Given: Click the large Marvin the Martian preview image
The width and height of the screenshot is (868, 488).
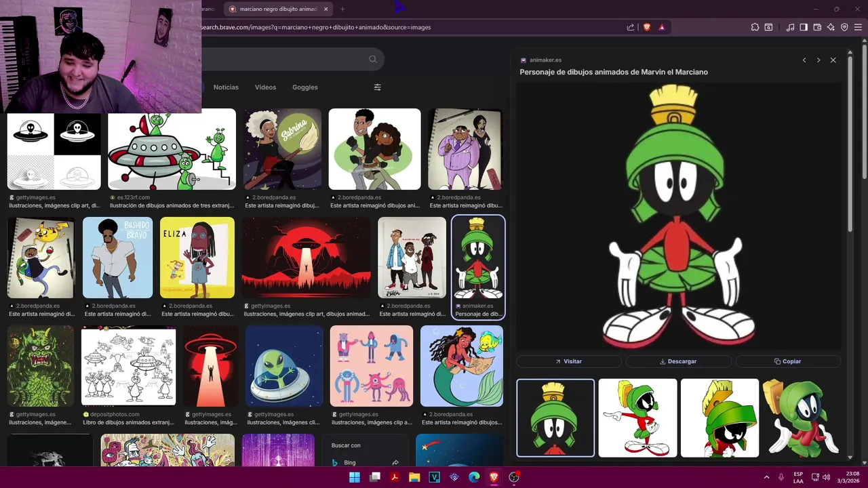Looking at the screenshot, I should [679, 216].
